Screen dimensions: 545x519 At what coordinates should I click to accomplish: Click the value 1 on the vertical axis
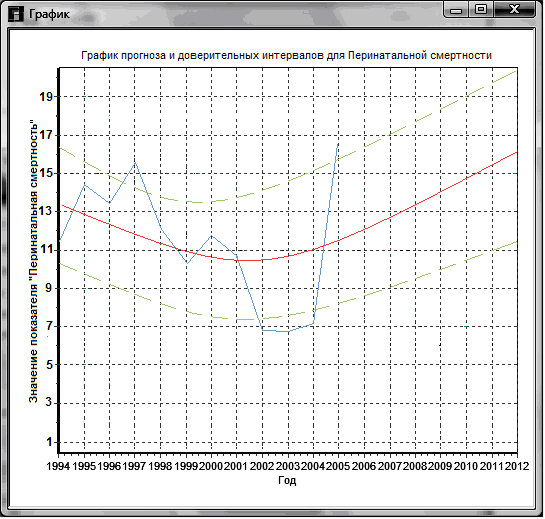(x=49, y=442)
